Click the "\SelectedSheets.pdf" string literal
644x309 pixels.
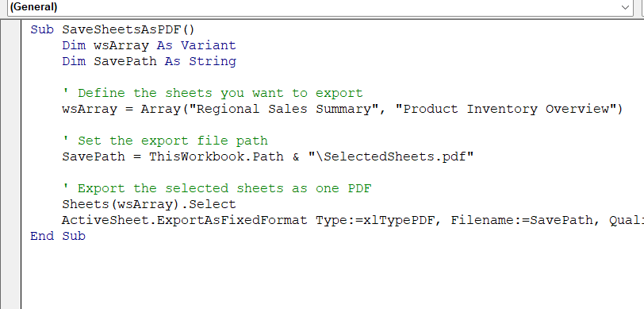tap(390, 156)
